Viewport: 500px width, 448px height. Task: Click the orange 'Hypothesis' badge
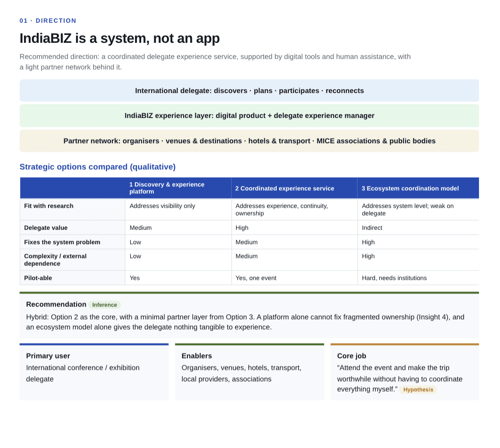(418, 389)
